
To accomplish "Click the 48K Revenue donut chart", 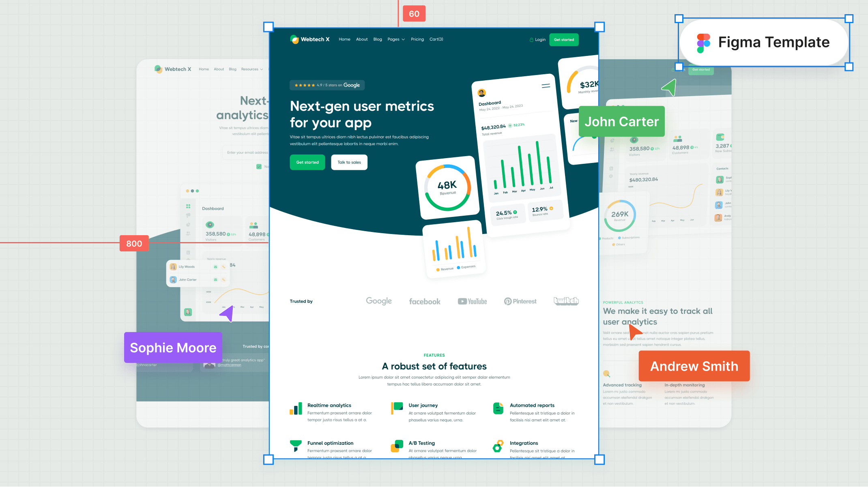I will (x=447, y=188).
